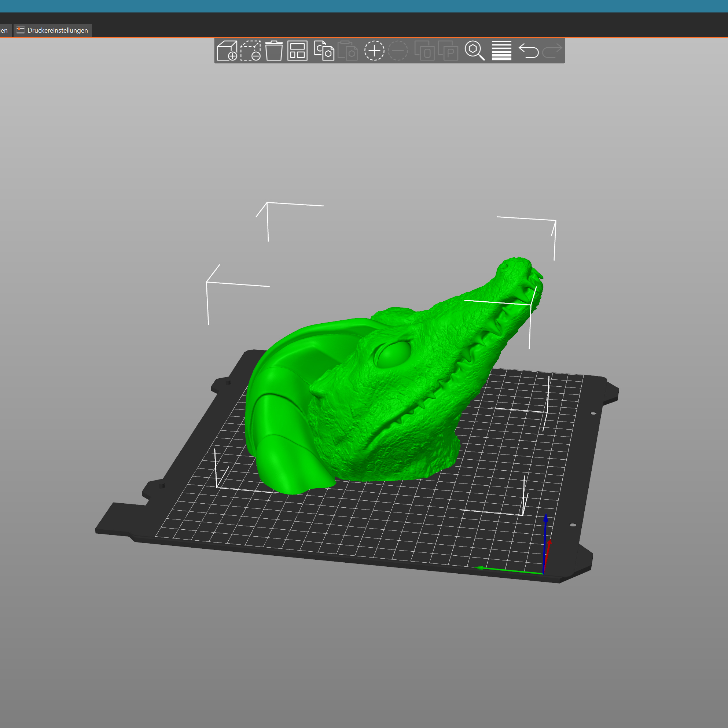Click the Copy icon in toolbar
Viewport: 728px width, 728px height.
point(324,51)
